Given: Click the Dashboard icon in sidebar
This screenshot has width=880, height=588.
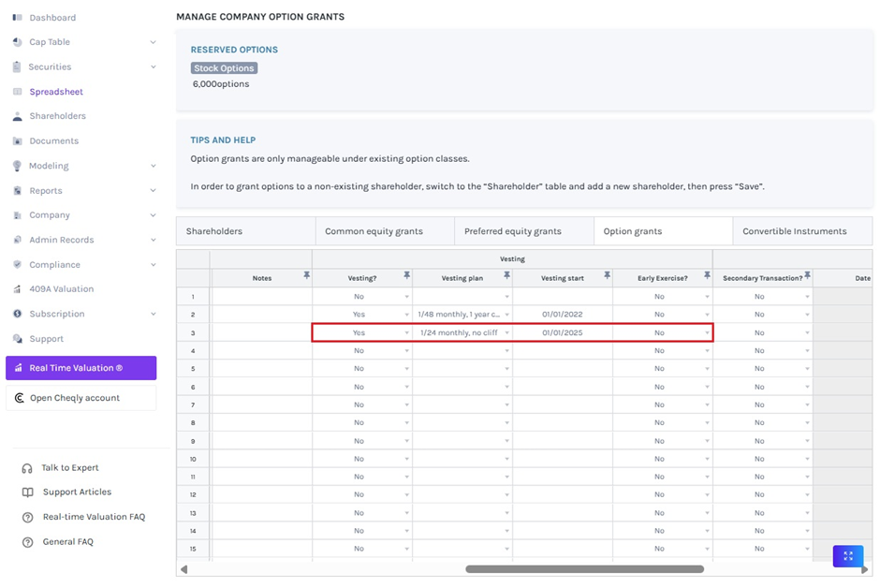Looking at the screenshot, I should click(17, 18).
